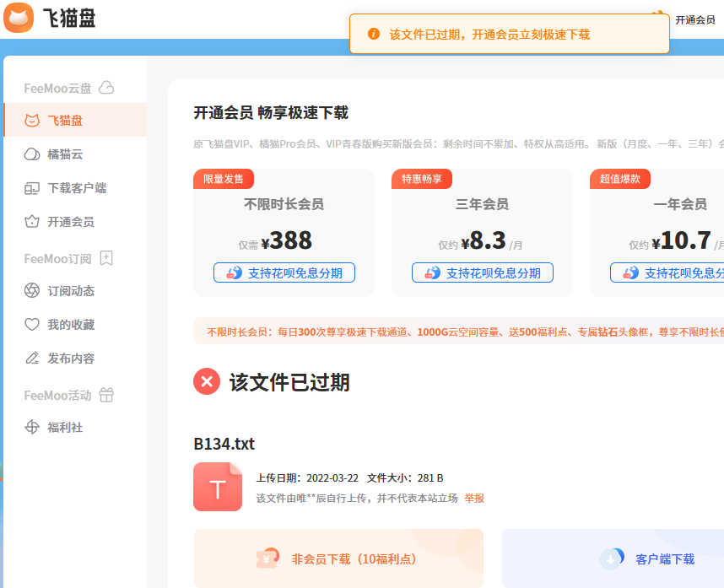The image size is (724, 588).
Task: Click the 橘猫云 sidebar icon
Action: [x=32, y=154]
